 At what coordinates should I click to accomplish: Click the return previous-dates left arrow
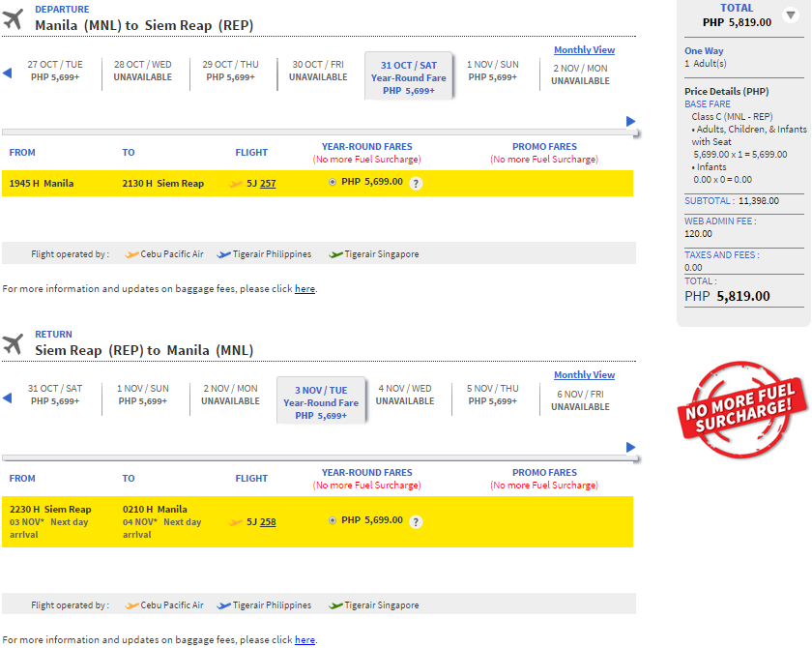7,397
